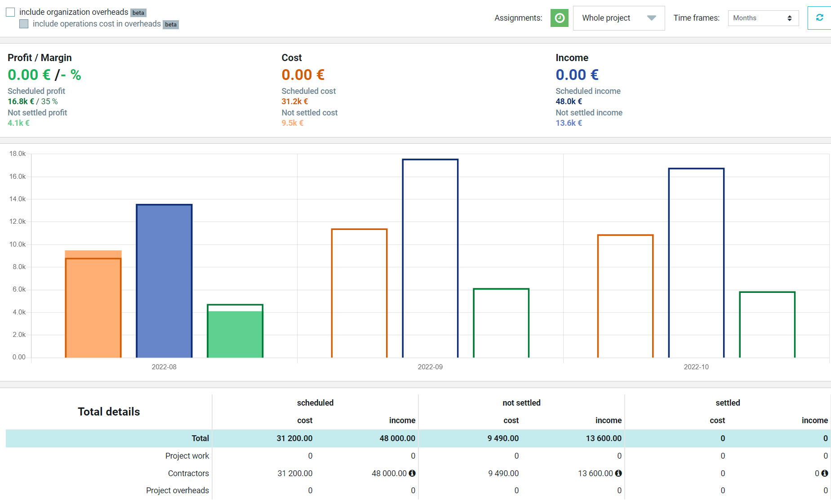Click the 2022-09 blue outlined income bar
Screen dimensions: 831x504
click(x=430, y=258)
